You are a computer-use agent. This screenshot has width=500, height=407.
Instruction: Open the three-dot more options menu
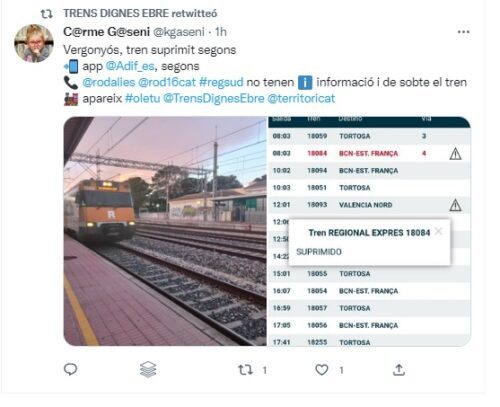[x=463, y=32]
